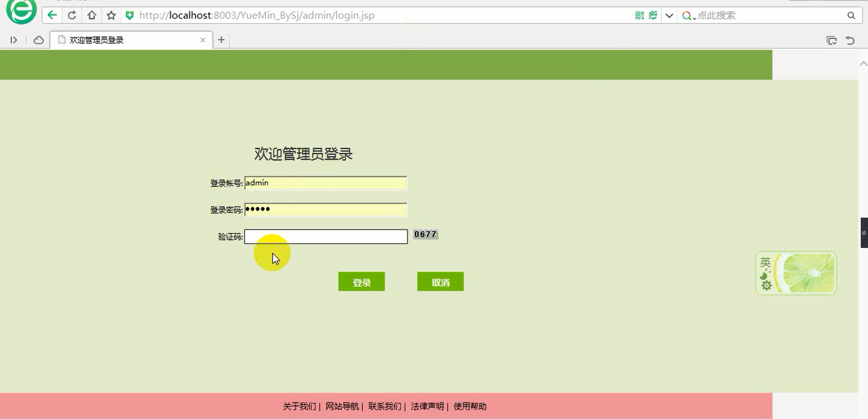Click the 登录帐号 username field

325,183
